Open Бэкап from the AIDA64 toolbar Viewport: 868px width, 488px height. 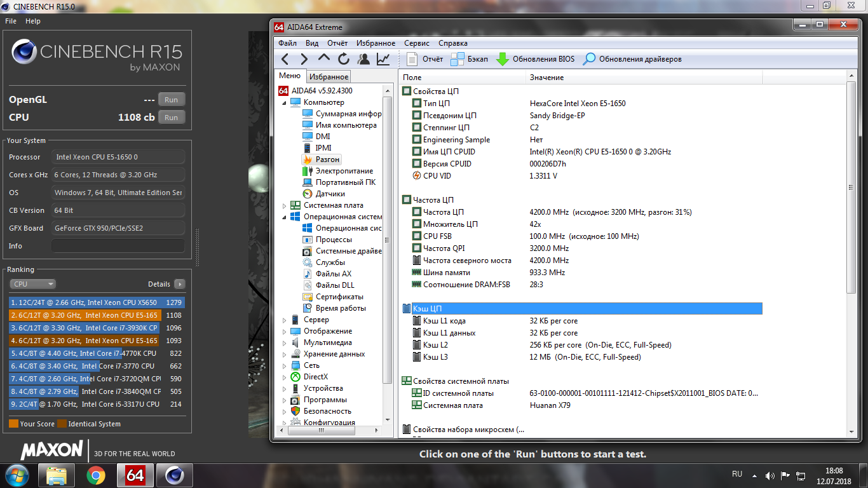click(x=470, y=59)
